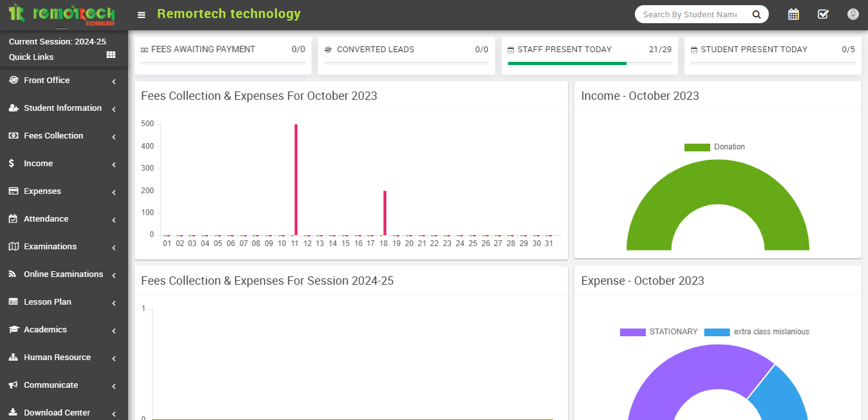Toggle the STATIONARY legend in Expense chart
The image size is (868, 420).
(x=658, y=332)
